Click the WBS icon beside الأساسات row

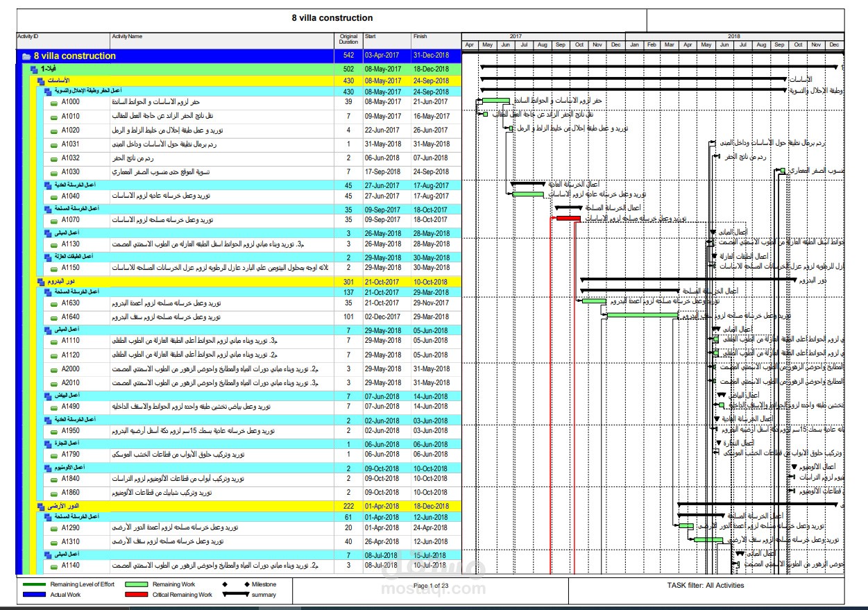click(x=41, y=81)
